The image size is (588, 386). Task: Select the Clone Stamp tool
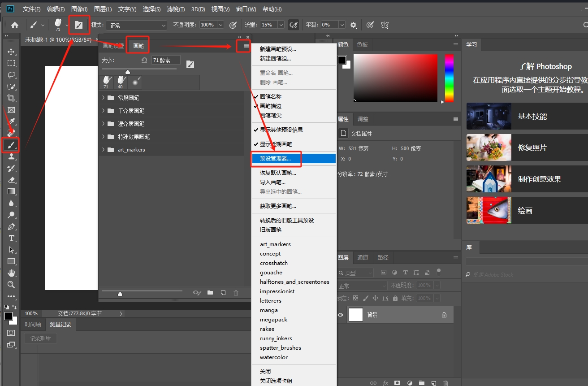pyautogui.click(x=11, y=156)
